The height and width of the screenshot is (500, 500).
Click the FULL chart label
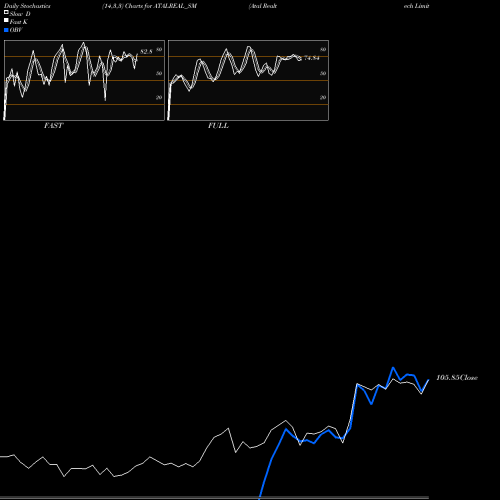pos(218,126)
